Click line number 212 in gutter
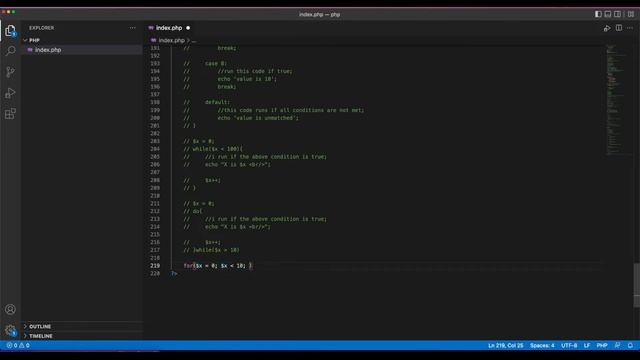Image resolution: width=640 pixels, height=360 pixels. (x=155, y=211)
